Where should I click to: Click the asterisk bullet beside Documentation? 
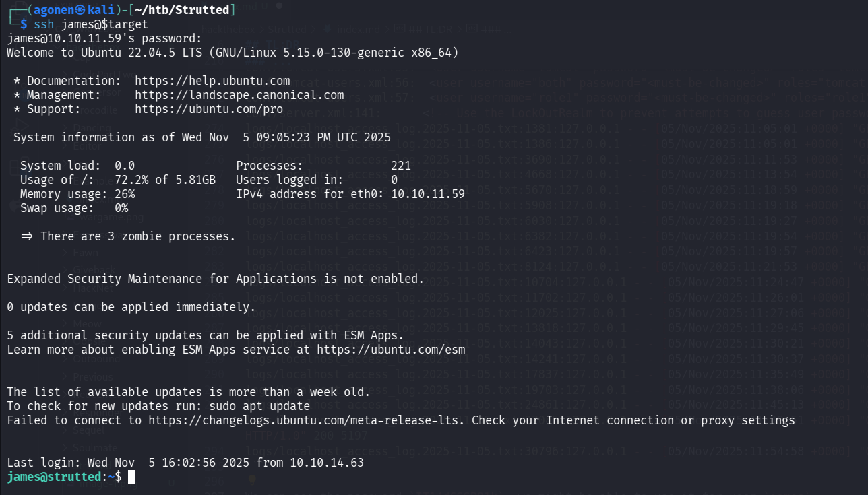(17, 81)
